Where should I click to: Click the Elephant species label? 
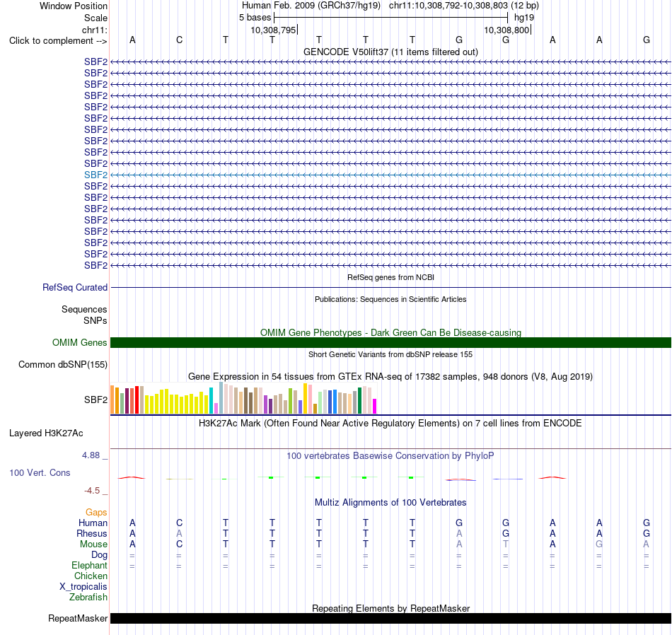click(x=89, y=566)
